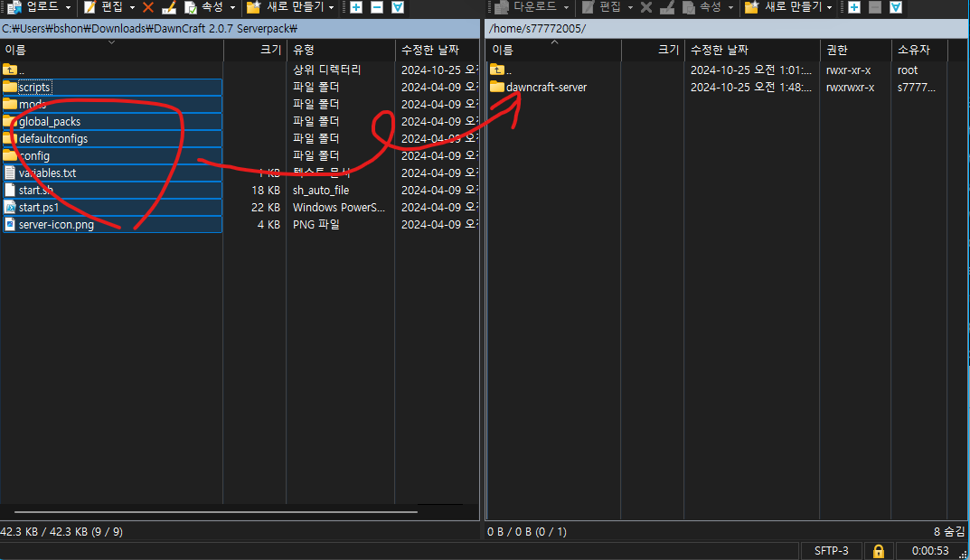Click the local panel red Delete X icon
This screenshot has height=560, width=970.
coord(148,7)
